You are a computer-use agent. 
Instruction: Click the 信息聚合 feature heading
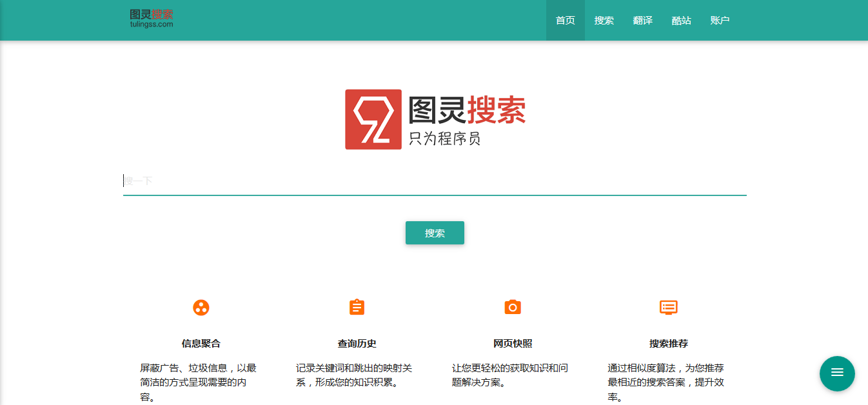click(201, 344)
